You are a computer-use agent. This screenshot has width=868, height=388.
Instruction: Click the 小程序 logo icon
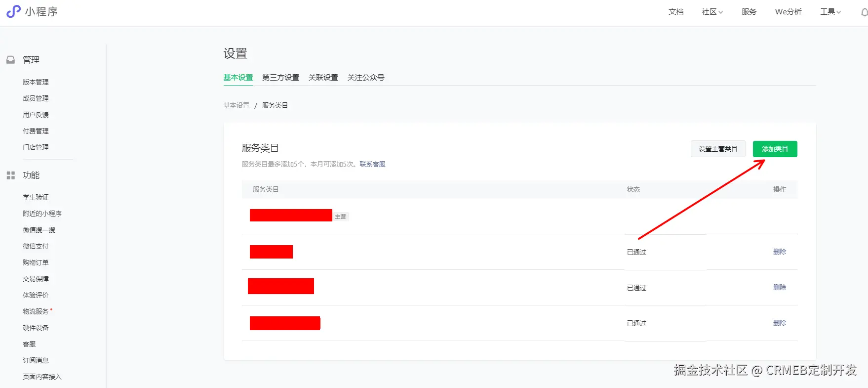(x=13, y=11)
